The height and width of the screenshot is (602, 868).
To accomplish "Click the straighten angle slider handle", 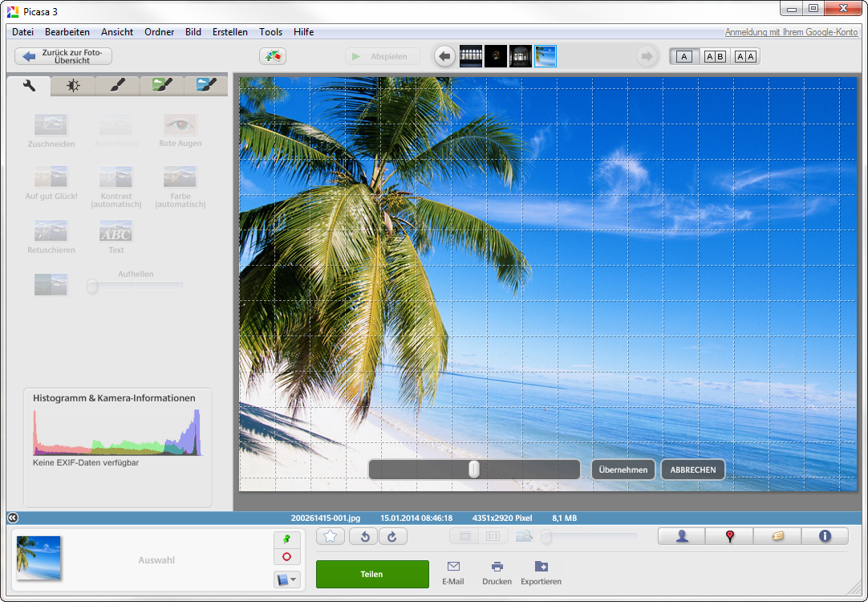I will click(x=474, y=470).
